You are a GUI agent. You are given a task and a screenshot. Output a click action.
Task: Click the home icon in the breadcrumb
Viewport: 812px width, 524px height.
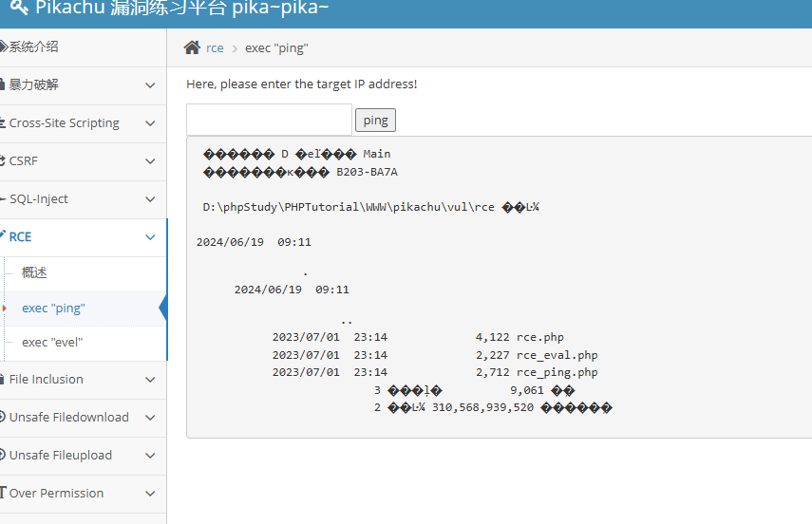(192, 47)
